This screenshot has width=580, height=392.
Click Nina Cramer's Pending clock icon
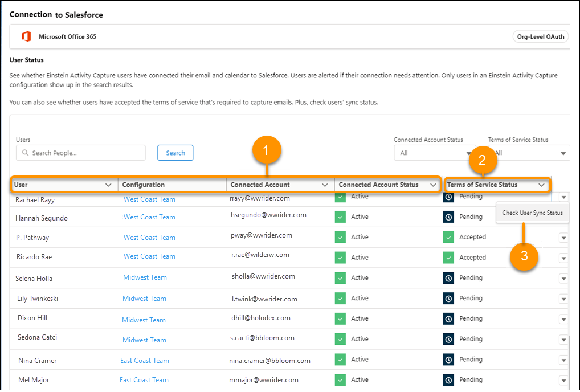(448, 359)
